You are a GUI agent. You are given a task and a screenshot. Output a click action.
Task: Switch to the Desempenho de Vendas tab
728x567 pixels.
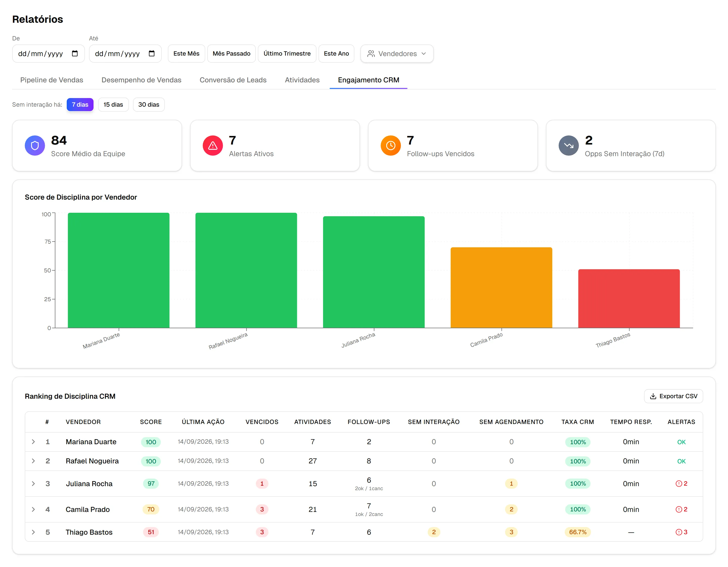point(141,80)
